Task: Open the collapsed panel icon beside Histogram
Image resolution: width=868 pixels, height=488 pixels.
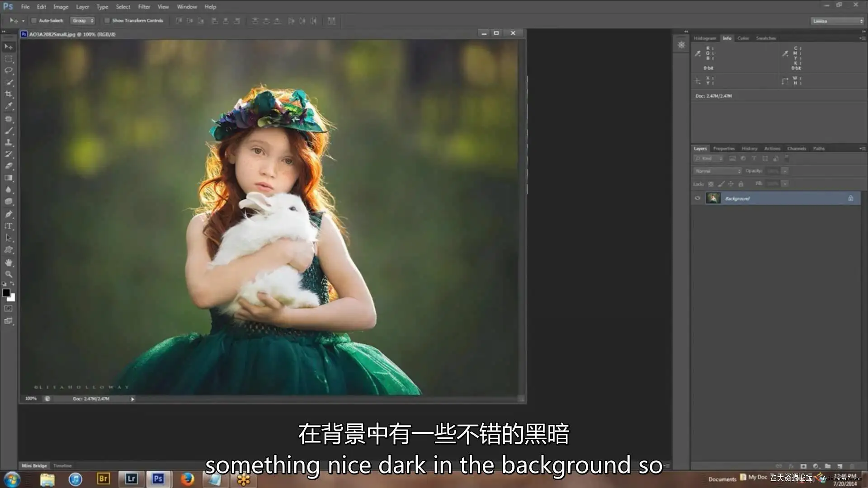Action: tap(681, 45)
